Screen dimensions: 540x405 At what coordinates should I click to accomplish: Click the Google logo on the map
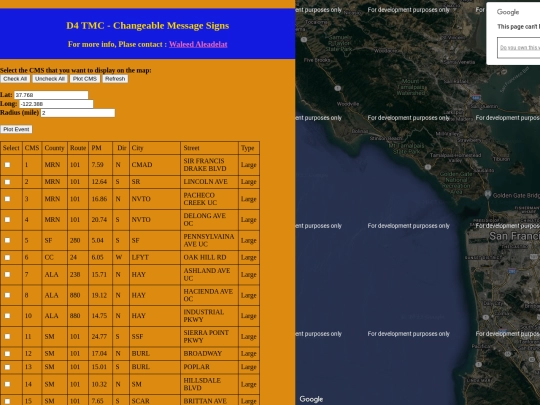tap(311, 399)
